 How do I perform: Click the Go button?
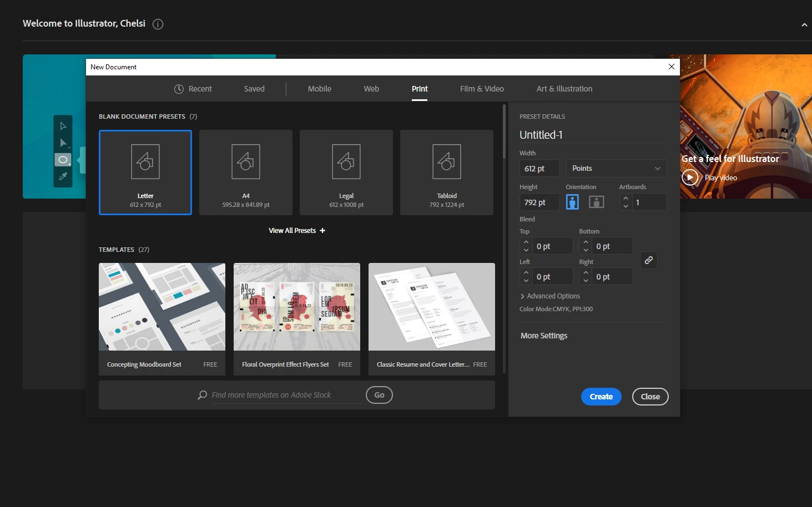[x=379, y=395]
